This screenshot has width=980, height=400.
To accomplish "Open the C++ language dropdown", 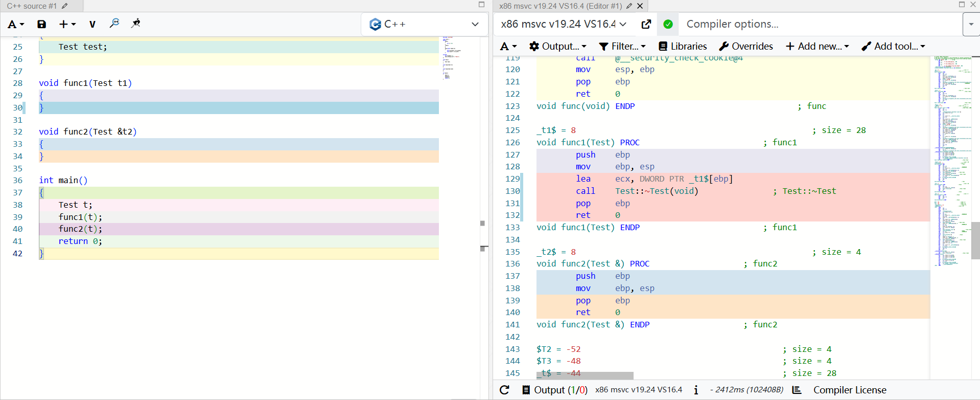I will [x=424, y=24].
